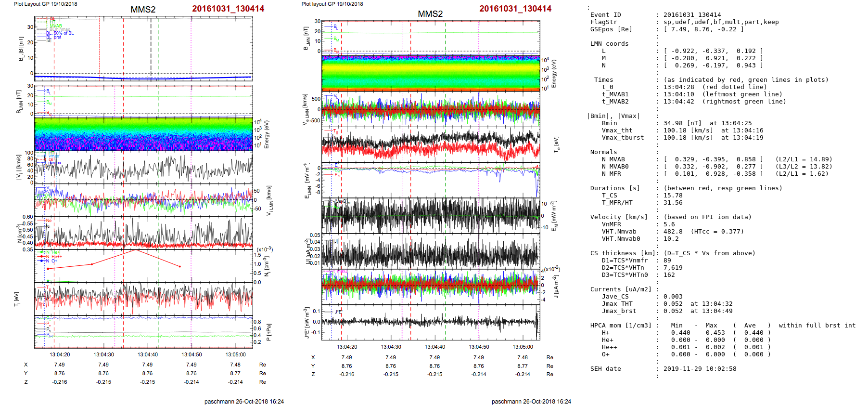Viewport: 868px width, 405px height.
Task: Click the paschmann footer under the left plot
Action: click(244, 401)
